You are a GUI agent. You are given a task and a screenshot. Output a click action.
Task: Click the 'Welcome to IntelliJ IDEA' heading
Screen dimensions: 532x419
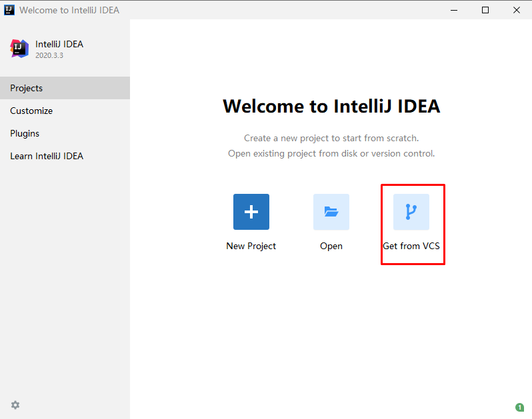coord(331,106)
